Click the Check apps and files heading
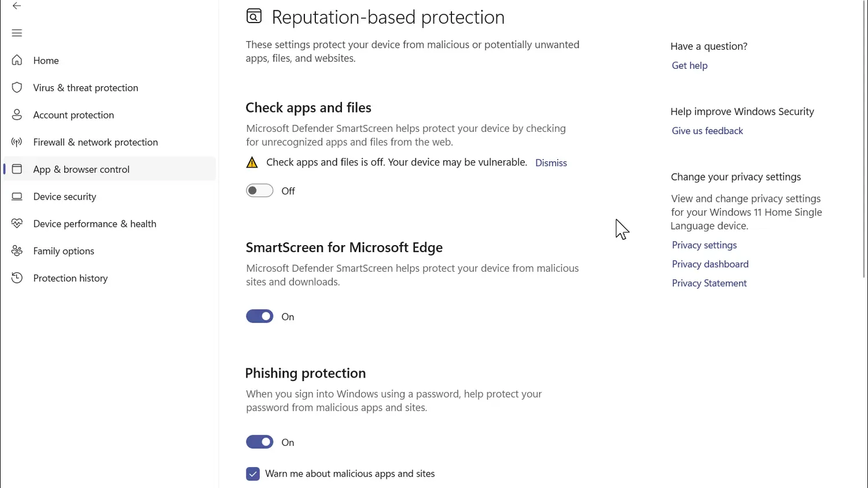The image size is (868, 488). point(308,108)
